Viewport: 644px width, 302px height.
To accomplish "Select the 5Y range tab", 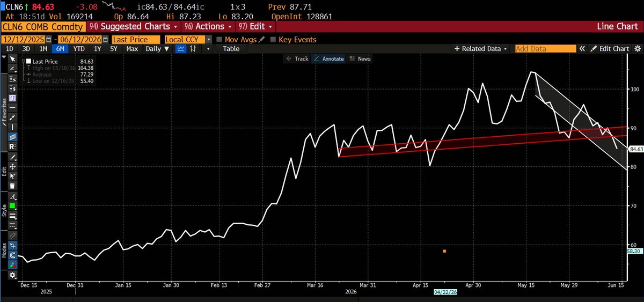I will [114, 48].
